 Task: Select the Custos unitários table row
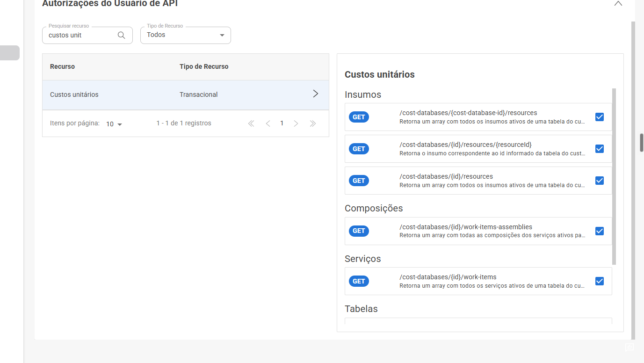[186, 95]
